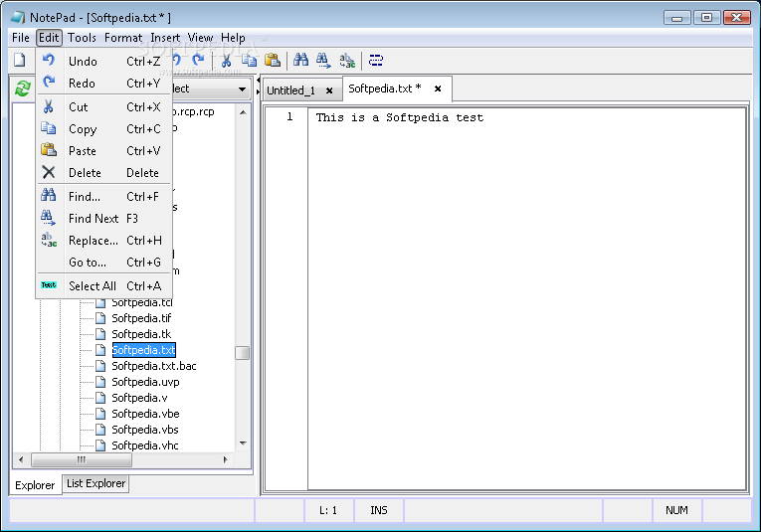This screenshot has width=761, height=532.
Task: Click the file icon beside Softpedia.tif
Action: [x=100, y=318]
